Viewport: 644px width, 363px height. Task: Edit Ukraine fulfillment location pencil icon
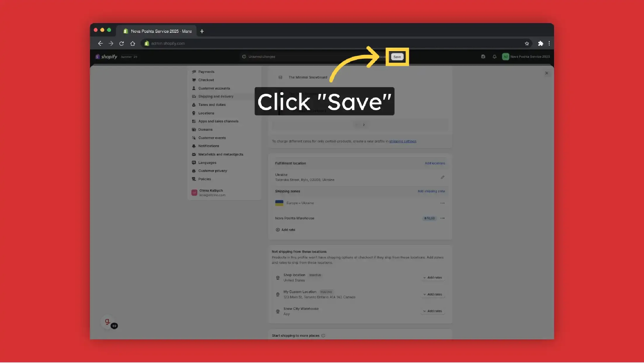(442, 177)
